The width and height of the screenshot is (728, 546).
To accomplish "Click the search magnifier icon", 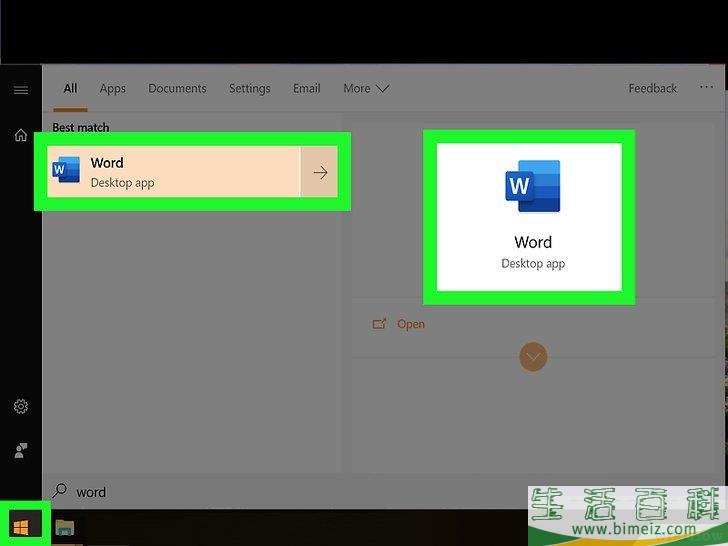I will coord(59,490).
